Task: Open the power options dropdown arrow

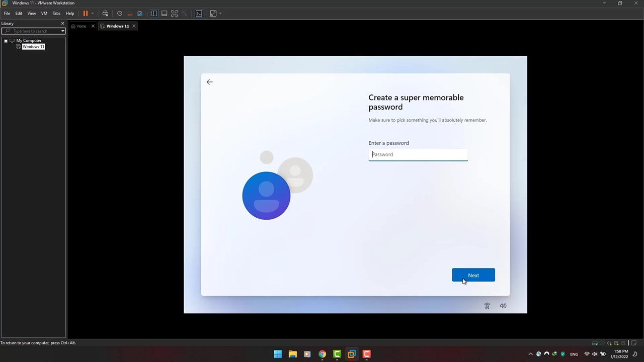Action: [x=92, y=14]
